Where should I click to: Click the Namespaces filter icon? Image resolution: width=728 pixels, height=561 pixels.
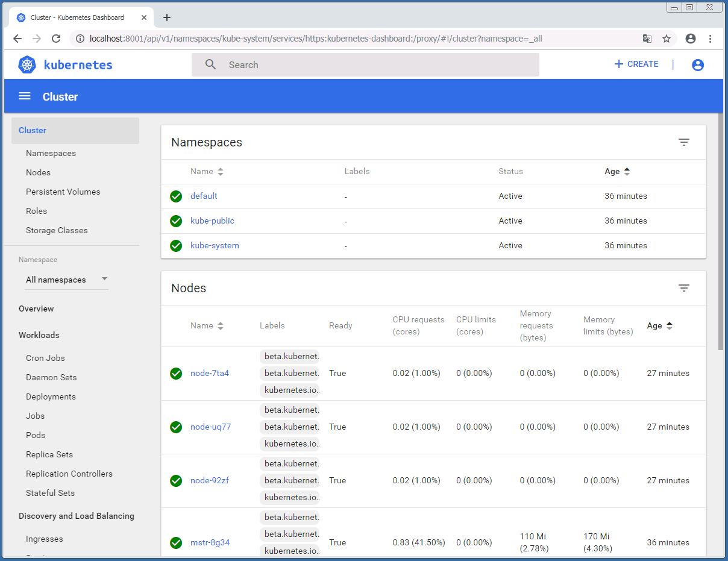click(684, 142)
